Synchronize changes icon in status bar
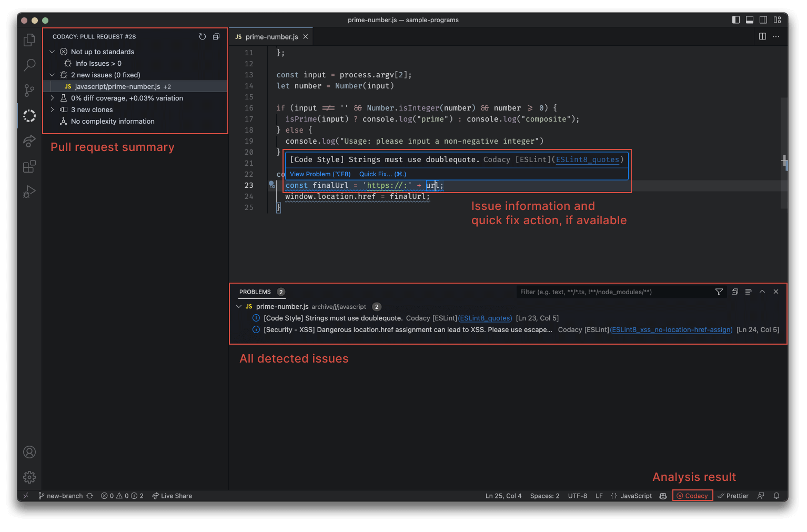The image size is (807, 532). pos(90,496)
